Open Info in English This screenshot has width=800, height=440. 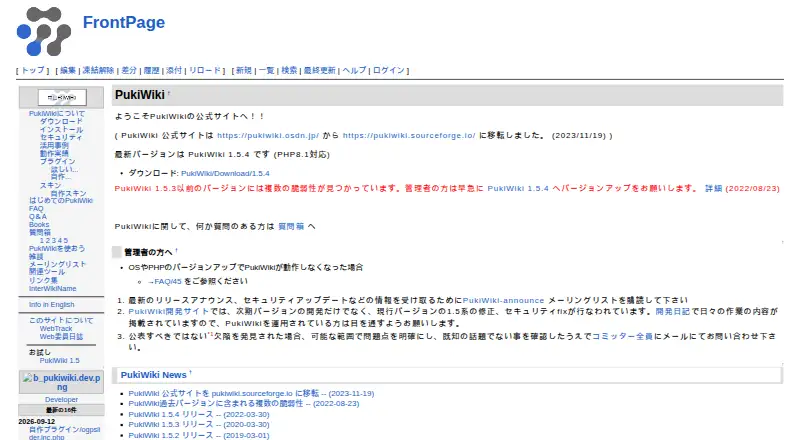pos(52,305)
